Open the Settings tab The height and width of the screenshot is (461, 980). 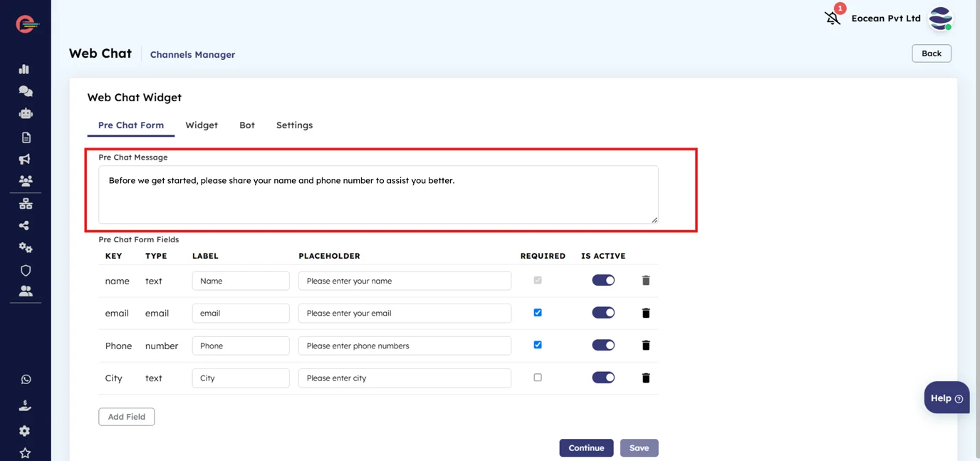[294, 125]
